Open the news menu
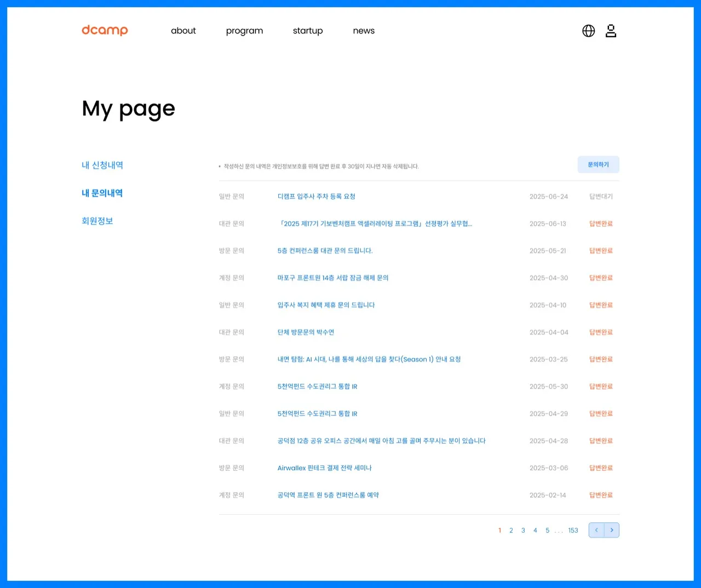 tap(364, 31)
